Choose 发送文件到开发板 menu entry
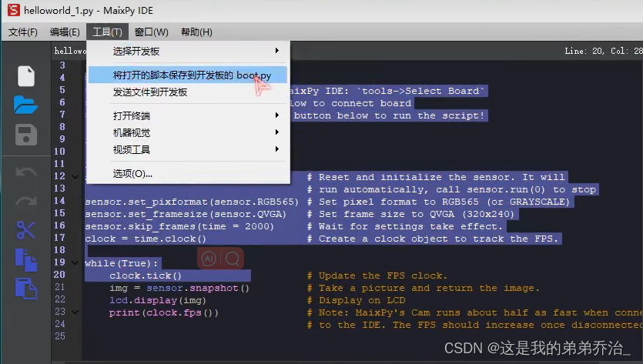643x364 pixels. click(188, 92)
